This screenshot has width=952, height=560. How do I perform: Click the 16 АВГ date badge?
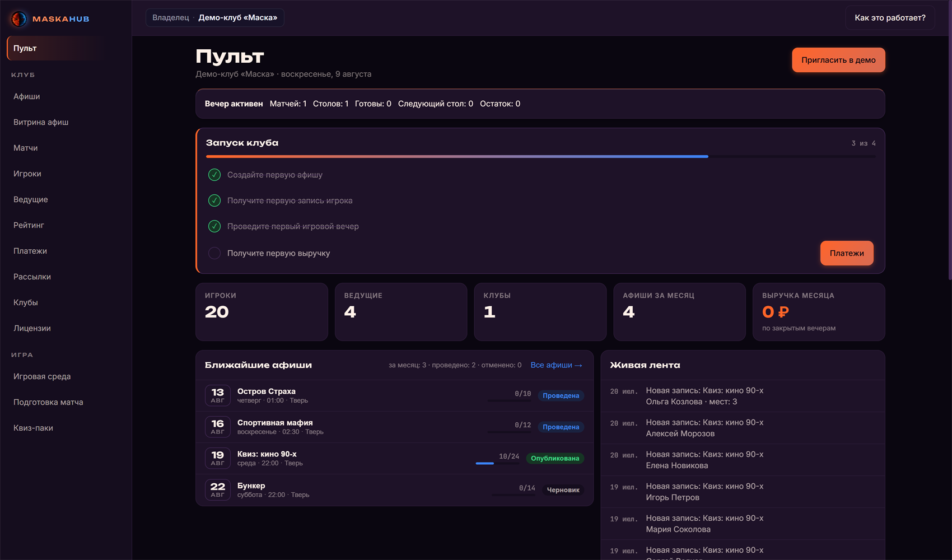[x=218, y=427]
